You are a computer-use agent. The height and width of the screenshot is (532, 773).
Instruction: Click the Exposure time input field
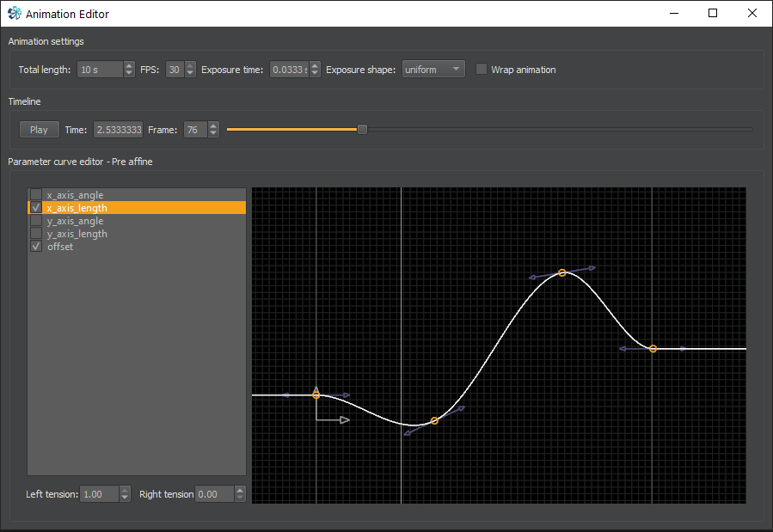(x=290, y=70)
